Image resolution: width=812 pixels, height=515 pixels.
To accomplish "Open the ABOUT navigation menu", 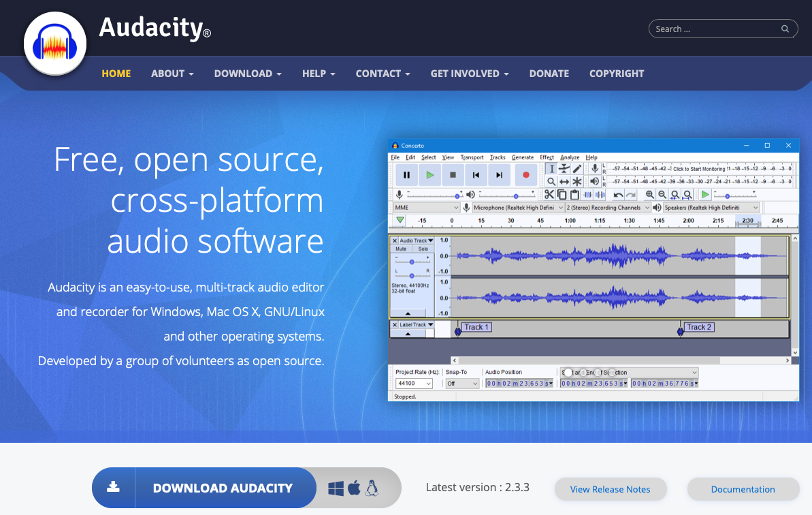I will 172,74.
